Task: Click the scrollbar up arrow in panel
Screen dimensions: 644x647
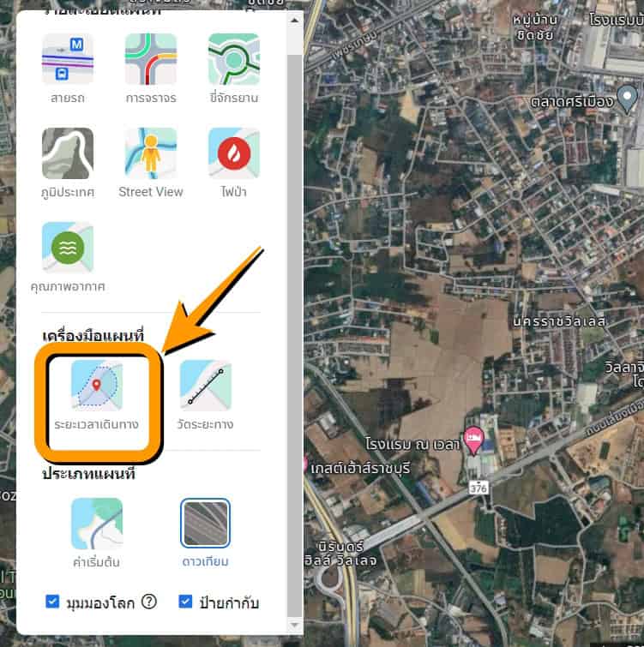Action: (x=294, y=19)
